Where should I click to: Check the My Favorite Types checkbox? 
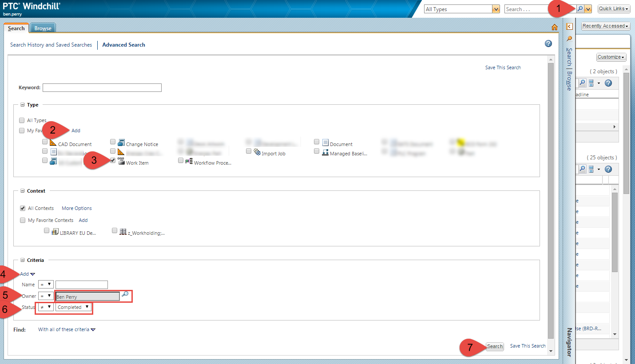[x=22, y=131]
